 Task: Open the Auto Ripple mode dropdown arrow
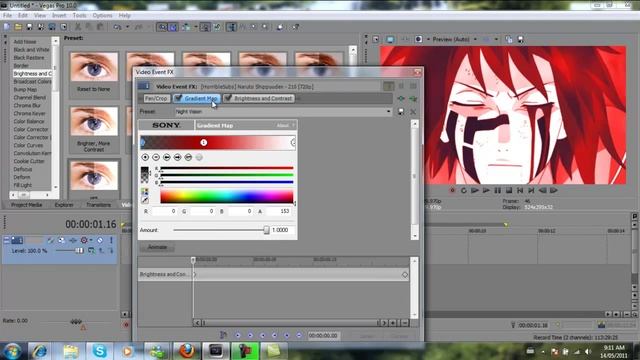pos(196,27)
